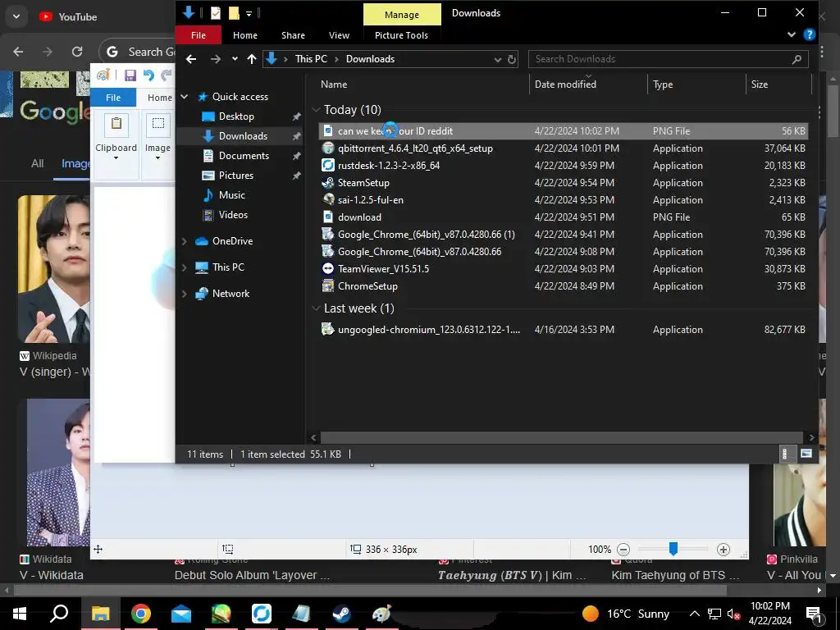Select the qbittorrent setup file icon
Image resolution: width=840 pixels, height=630 pixels.
(328, 148)
